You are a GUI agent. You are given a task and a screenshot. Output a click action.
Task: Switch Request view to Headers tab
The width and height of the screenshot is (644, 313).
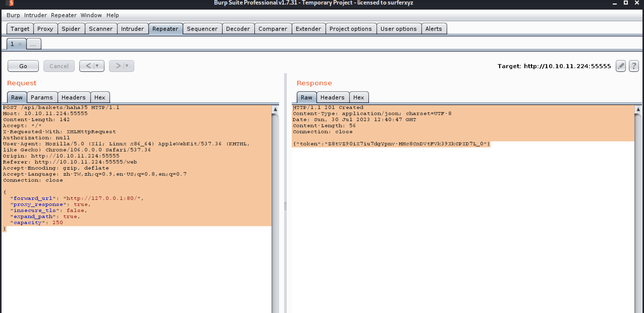[x=74, y=97]
